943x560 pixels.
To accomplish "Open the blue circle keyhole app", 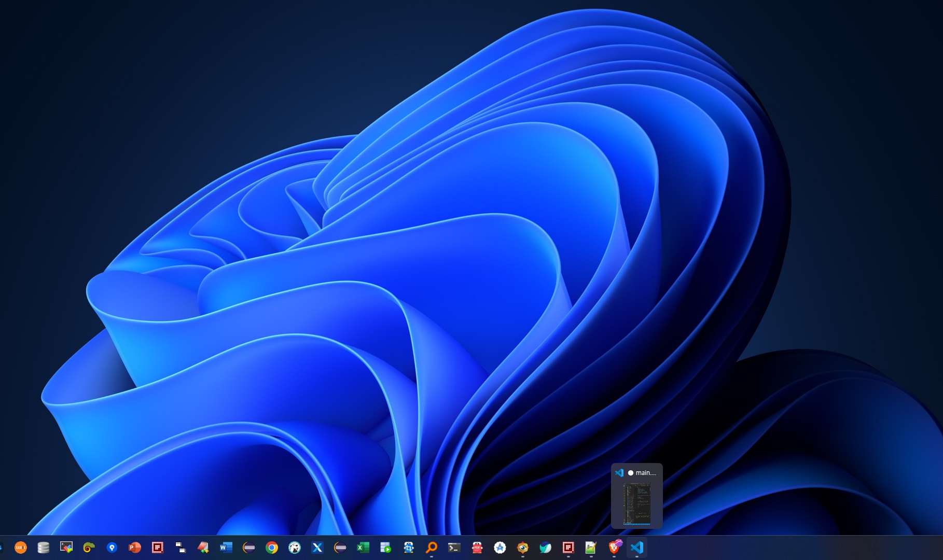I will coord(112,548).
